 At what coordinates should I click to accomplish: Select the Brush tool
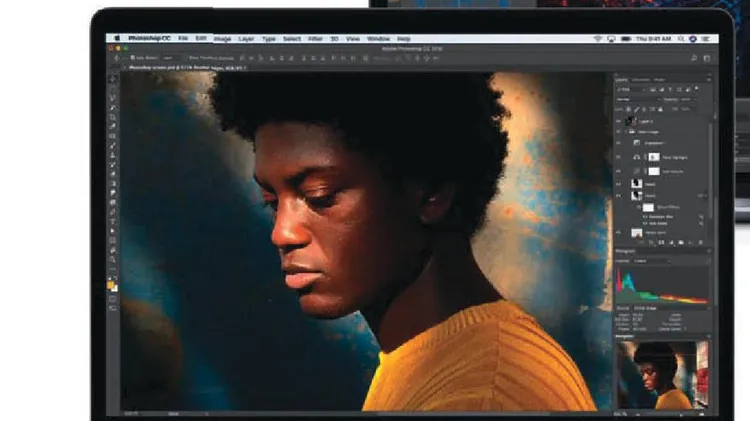coord(113,145)
